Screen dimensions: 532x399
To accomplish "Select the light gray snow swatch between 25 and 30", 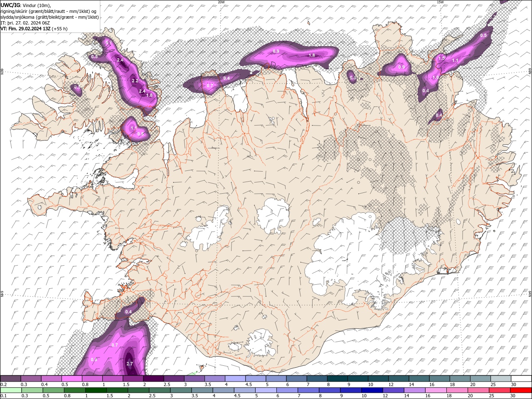I will point(501,379).
